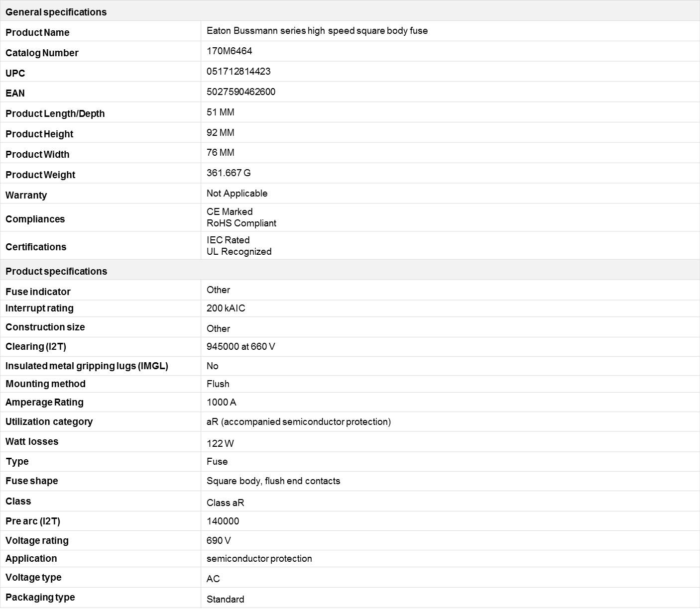
Task: Click the Application semiconductor protection value
Action: pyautogui.click(x=259, y=559)
